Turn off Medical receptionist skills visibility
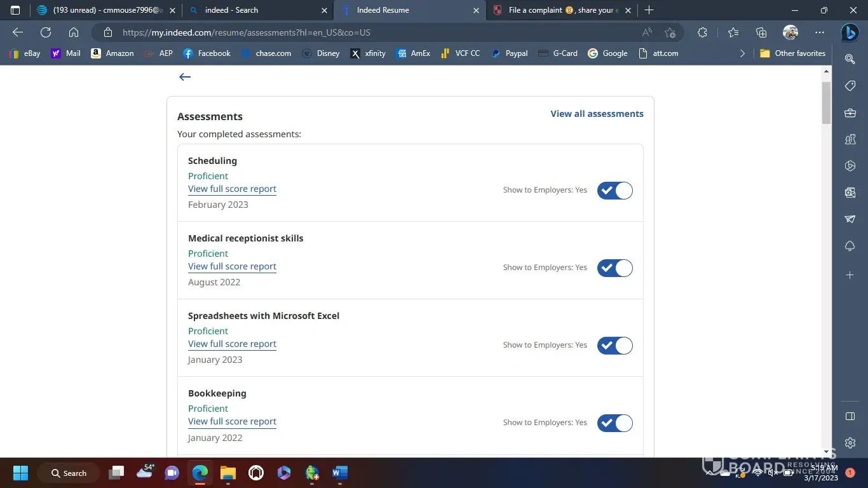This screenshot has height=488, width=868. point(614,268)
